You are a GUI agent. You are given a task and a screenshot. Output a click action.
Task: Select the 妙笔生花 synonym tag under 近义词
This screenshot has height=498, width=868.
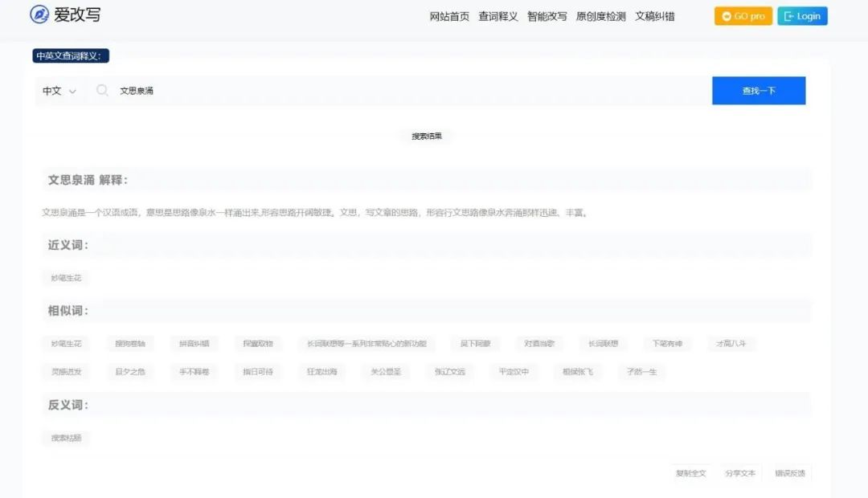click(66, 278)
